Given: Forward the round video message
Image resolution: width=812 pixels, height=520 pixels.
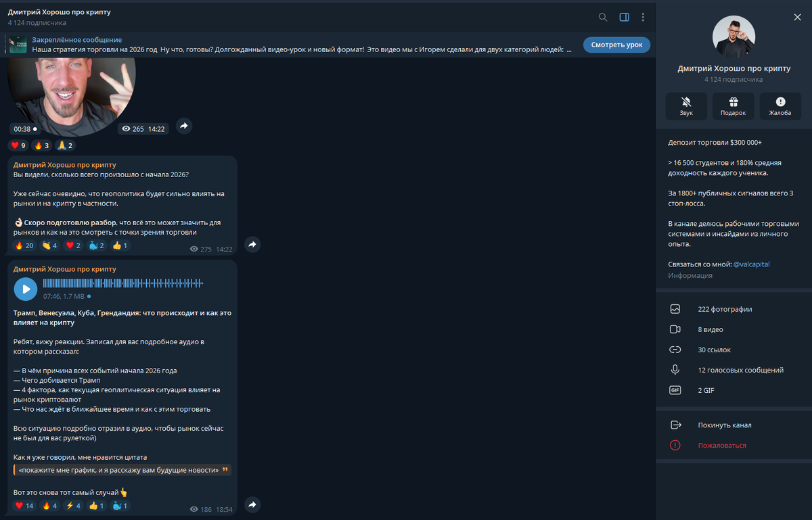Looking at the screenshot, I should point(184,126).
